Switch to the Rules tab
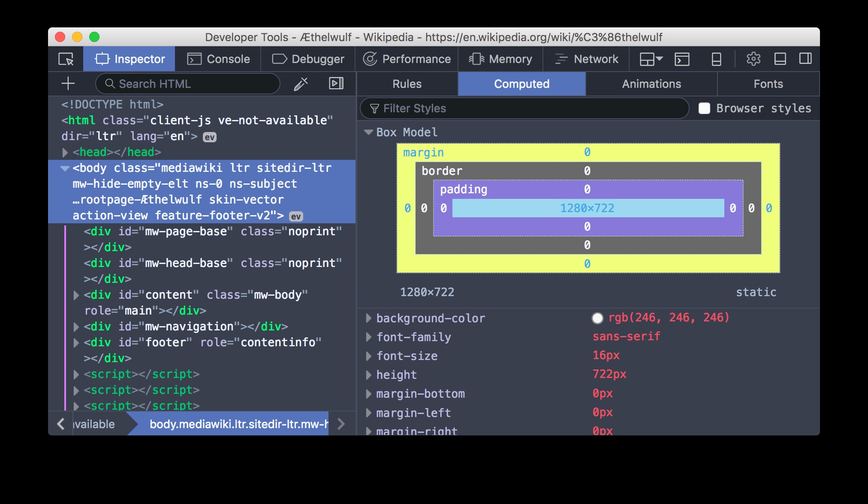Screen dimensions: 868x504 click(x=407, y=84)
